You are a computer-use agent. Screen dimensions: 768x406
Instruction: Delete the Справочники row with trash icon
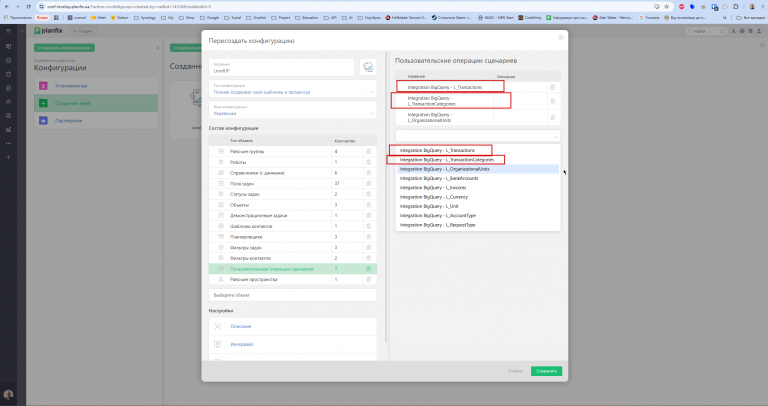tap(368, 173)
